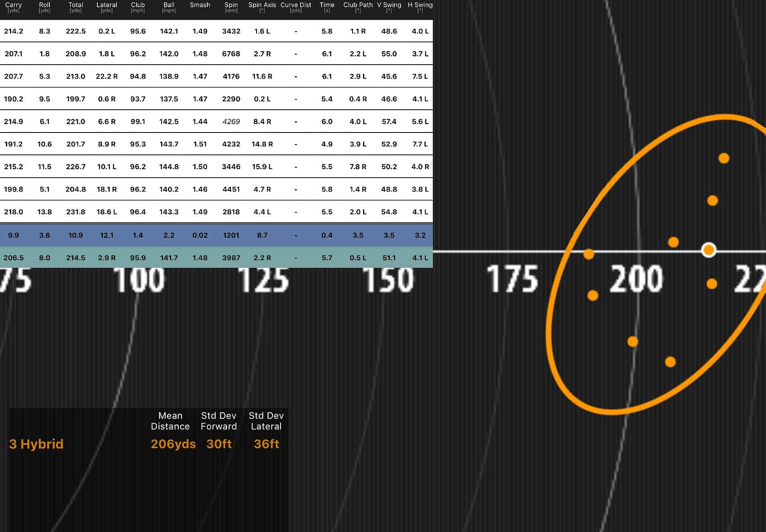Click the Club Path column header
The height and width of the screenshot is (532, 766).
click(358, 5)
